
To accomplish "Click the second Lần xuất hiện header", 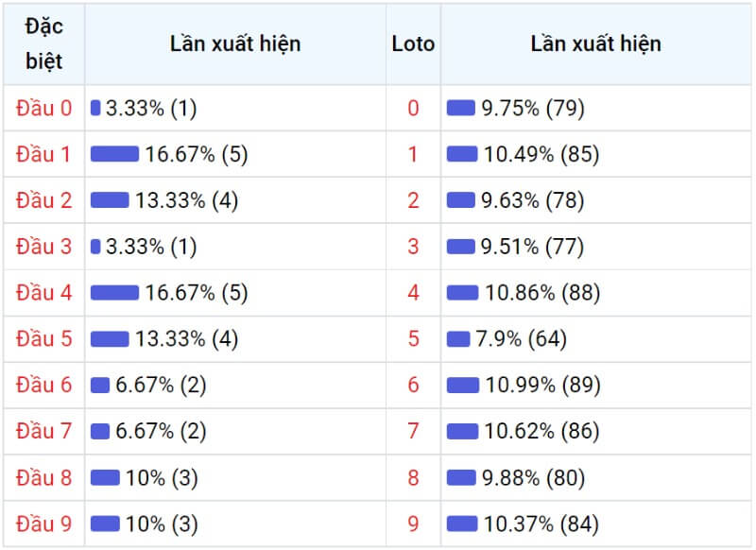I will point(596,43).
